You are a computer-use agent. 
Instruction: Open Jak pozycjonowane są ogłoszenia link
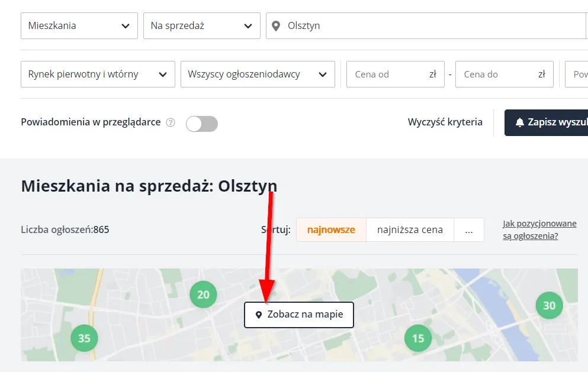539,229
